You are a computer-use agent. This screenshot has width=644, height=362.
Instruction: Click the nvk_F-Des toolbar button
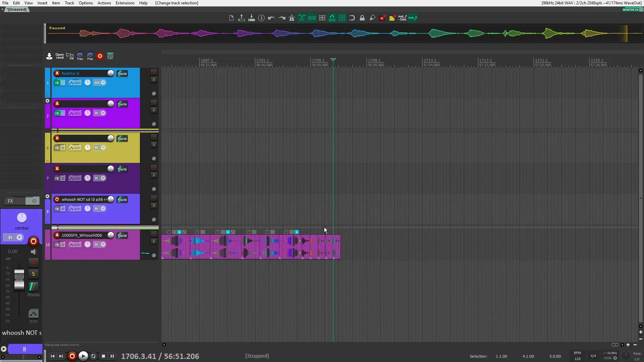[402, 18]
